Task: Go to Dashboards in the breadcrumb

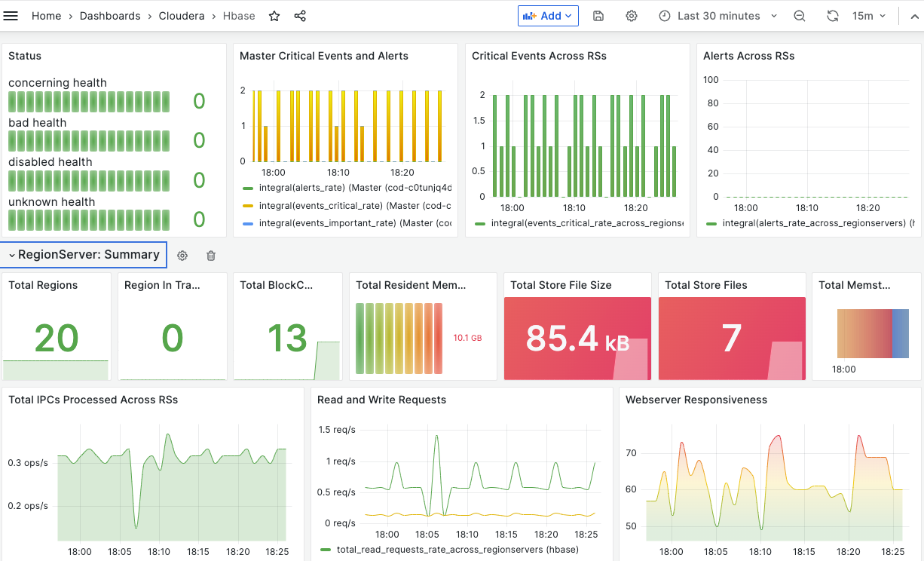Action: pos(110,16)
